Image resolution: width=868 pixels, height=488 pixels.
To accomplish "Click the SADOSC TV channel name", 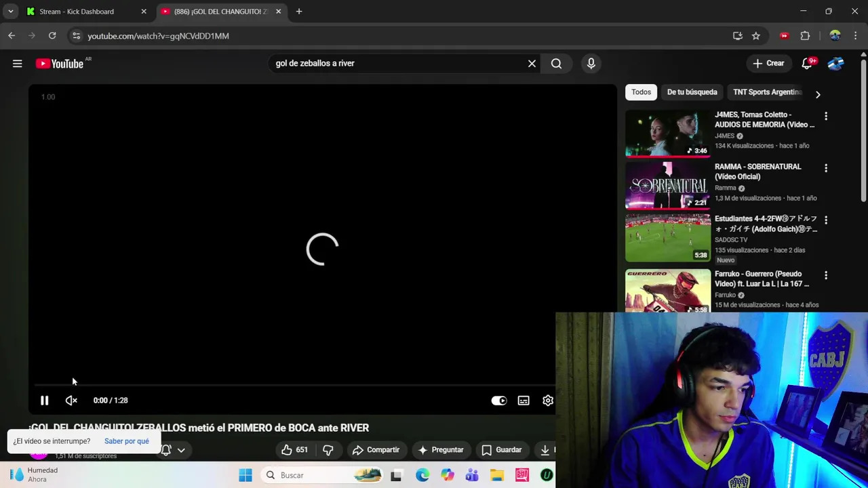I will click(731, 240).
